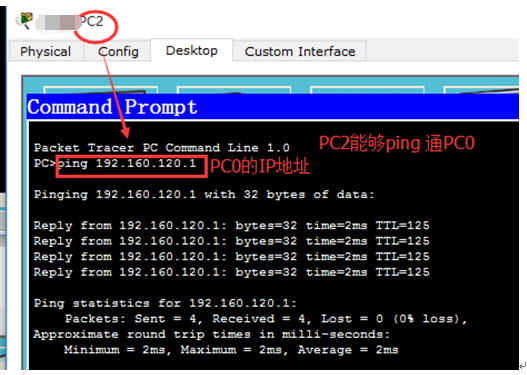Image resolution: width=527 pixels, height=375 pixels.
Task: Click the Packet Tracer icon in title bar
Action: click(25, 20)
